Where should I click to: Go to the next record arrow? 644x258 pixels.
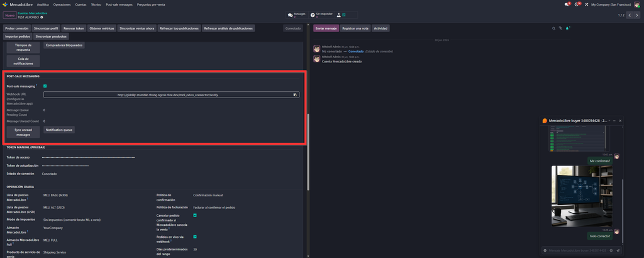[x=637, y=15]
